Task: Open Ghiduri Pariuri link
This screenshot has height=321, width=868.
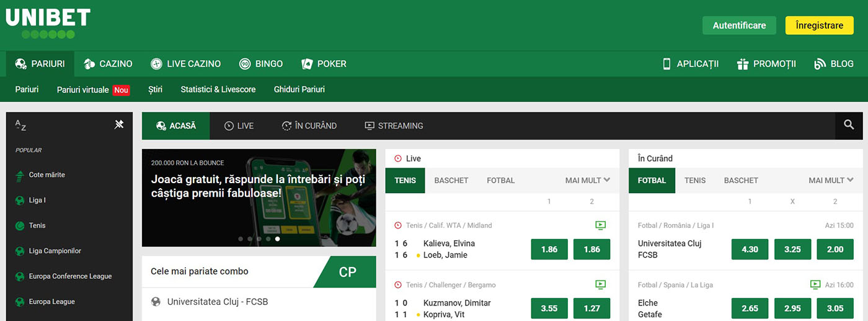Action: click(299, 89)
